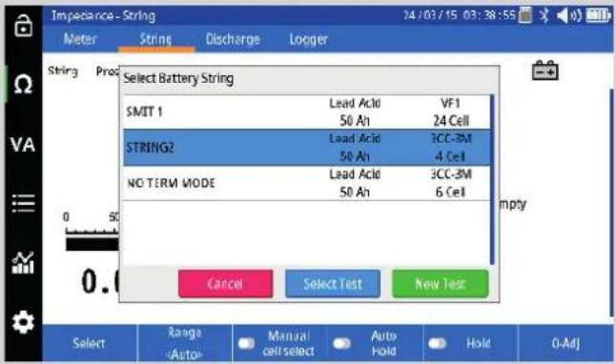This screenshot has width=615, height=364.
Task: Click the VF1 model label
Action: pos(450,103)
